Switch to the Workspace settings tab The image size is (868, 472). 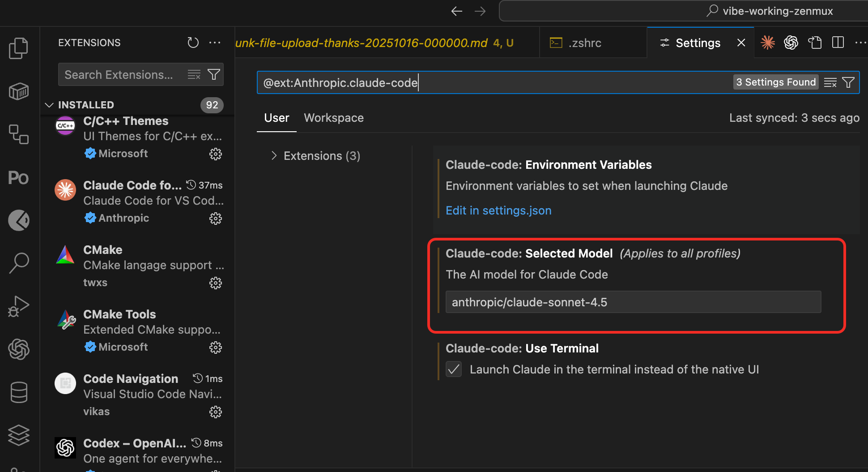(x=334, y=117)
